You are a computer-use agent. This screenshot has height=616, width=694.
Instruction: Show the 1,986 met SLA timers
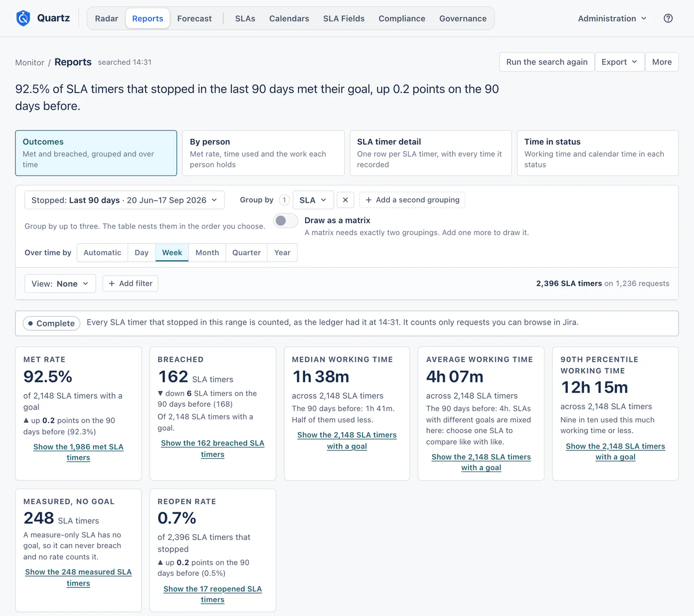click(78, 452)
